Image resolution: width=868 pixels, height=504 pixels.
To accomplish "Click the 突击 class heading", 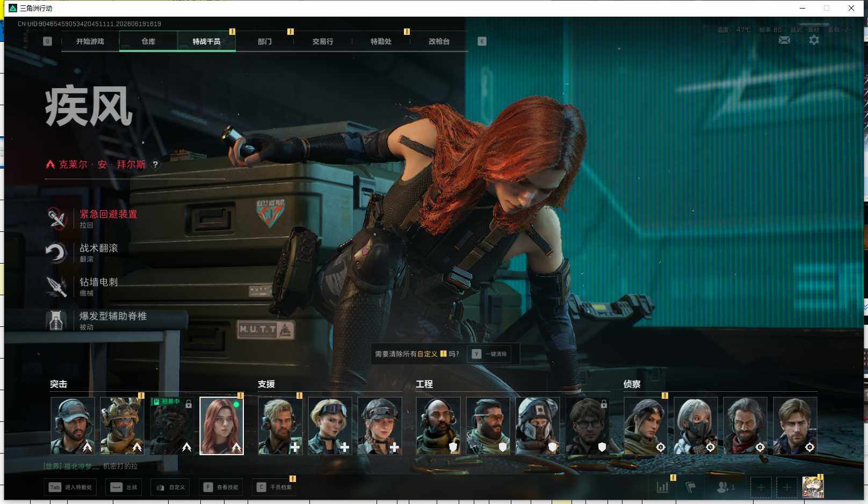I will (59, 384).
